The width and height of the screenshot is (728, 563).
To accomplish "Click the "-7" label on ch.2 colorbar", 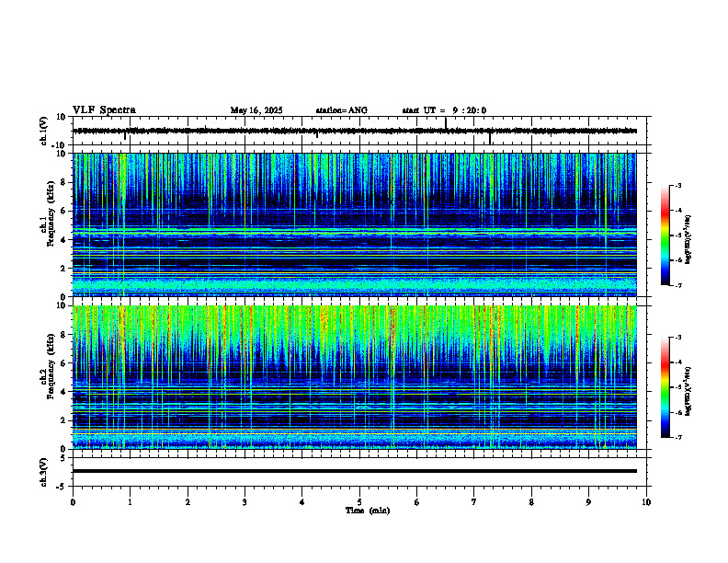I will coord(677,437).
